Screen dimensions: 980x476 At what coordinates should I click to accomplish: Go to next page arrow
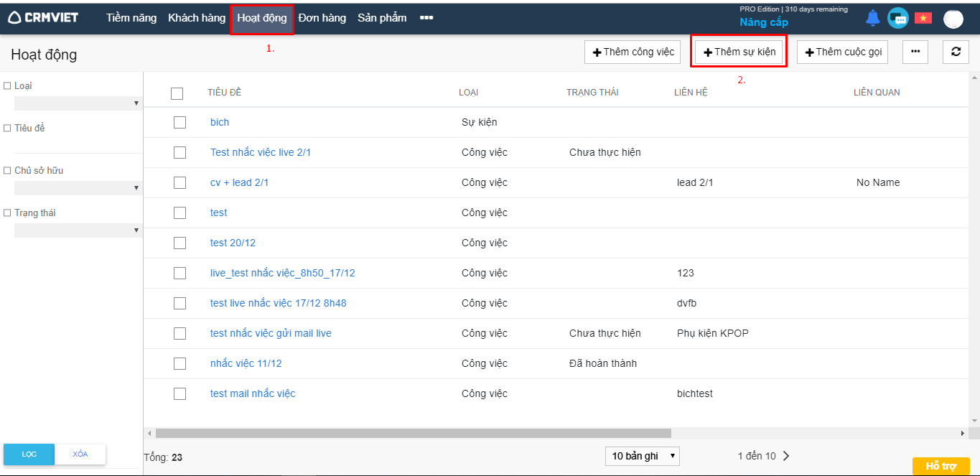pos(785,456)
